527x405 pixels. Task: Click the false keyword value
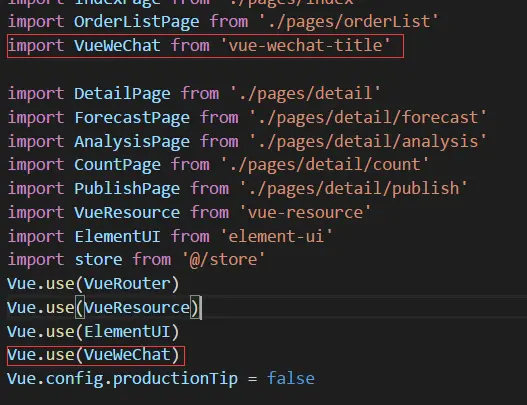pyautogui.click(x=291, y=379)
